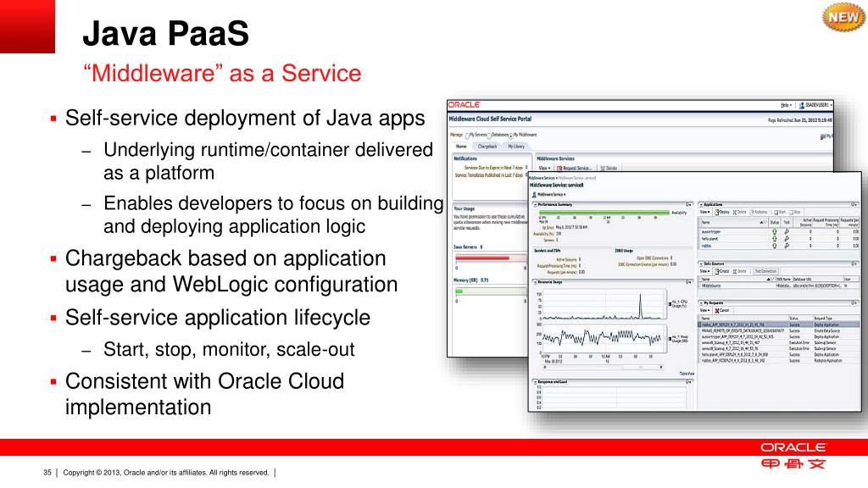Select first highlighted riddles deploy request row

pos(779,324)
